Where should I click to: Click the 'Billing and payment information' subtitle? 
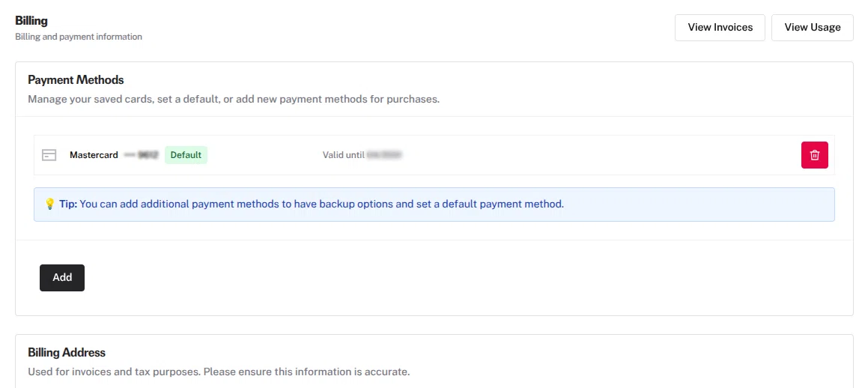[79, 37]
